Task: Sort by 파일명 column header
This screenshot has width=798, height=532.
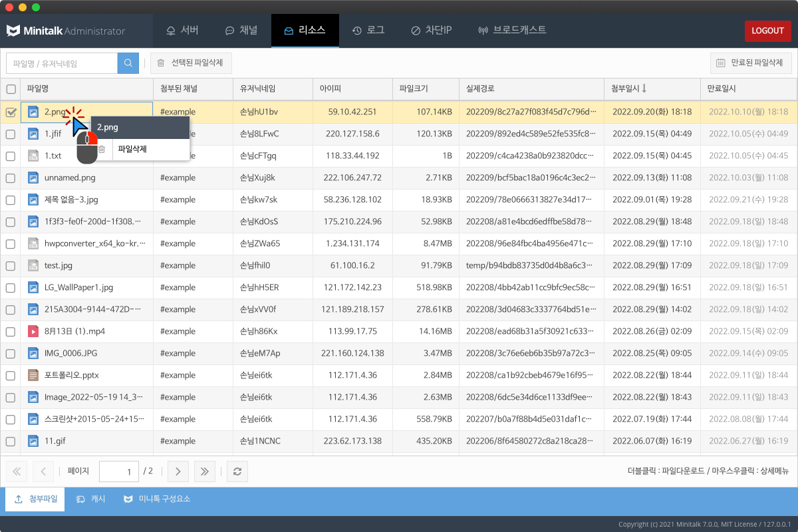Action: tap(87, 88)
